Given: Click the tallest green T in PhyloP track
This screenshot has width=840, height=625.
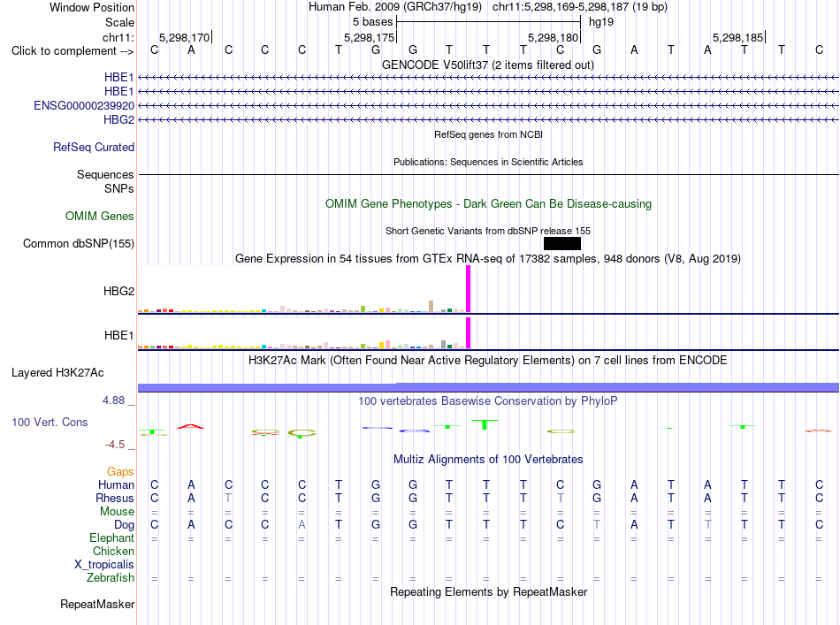Looking at the screenshot, I should (x=485, y=424).
